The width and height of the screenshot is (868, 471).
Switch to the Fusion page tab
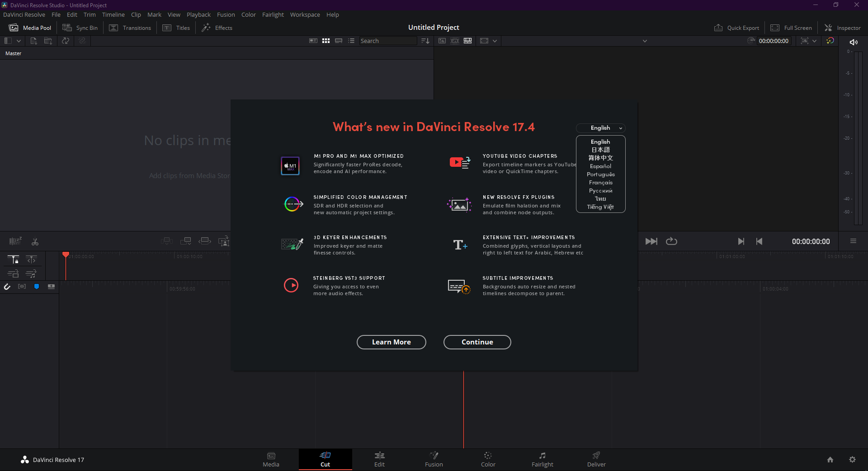pyautogui.click(x=434, y=459)
